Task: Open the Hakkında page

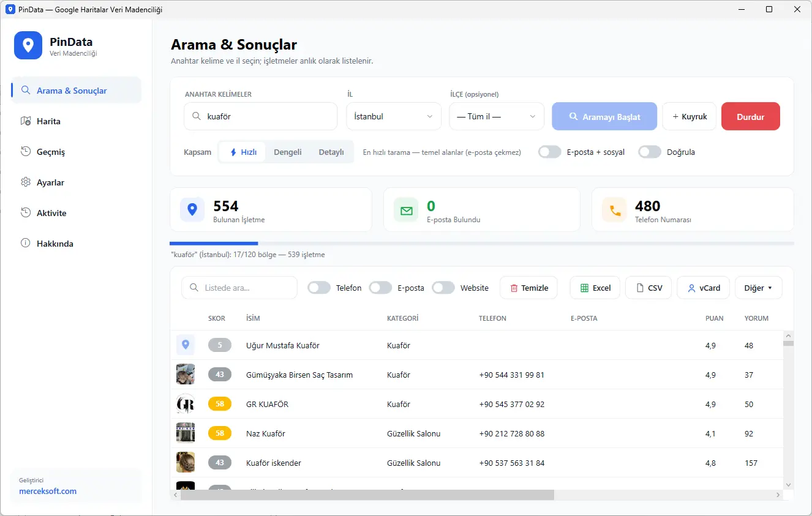Action: click(77, 243)
